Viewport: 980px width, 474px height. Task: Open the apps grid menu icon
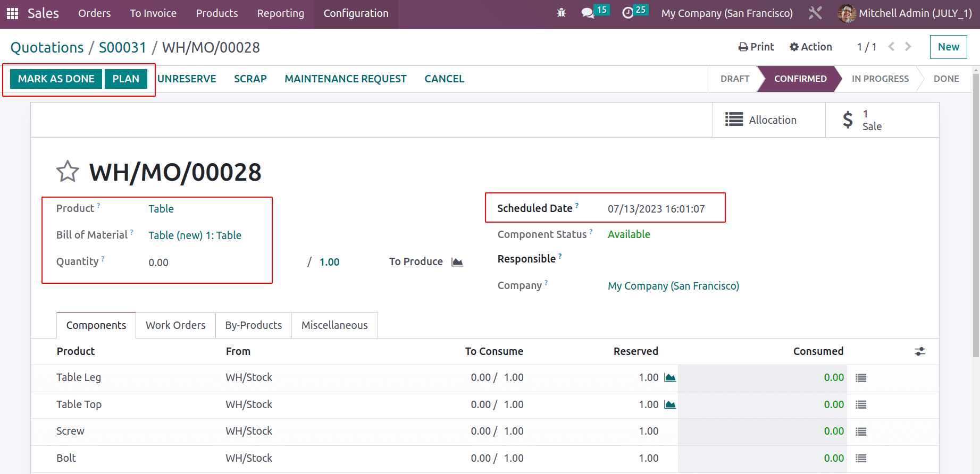click(12, 13)
